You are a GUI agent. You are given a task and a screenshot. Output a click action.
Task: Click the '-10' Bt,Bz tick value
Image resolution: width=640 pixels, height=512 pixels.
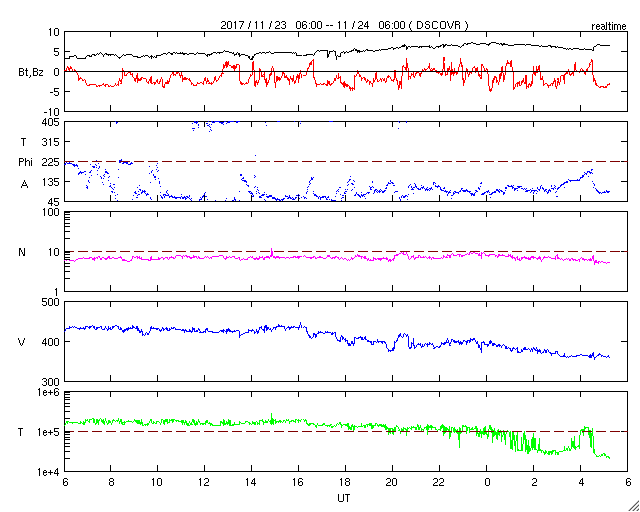[x=52, y=112]
